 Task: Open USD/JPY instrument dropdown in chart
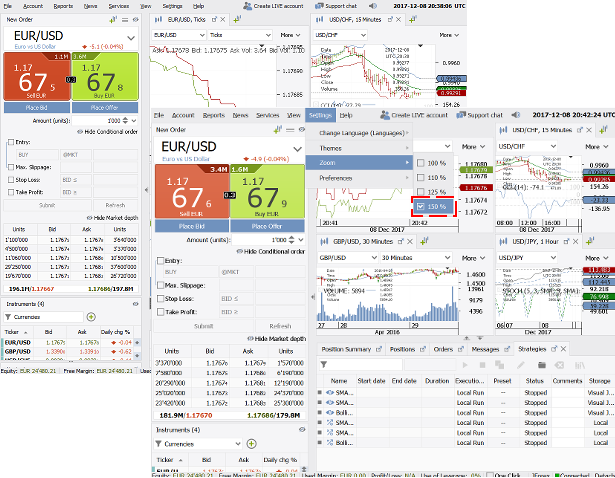[527, 258]
